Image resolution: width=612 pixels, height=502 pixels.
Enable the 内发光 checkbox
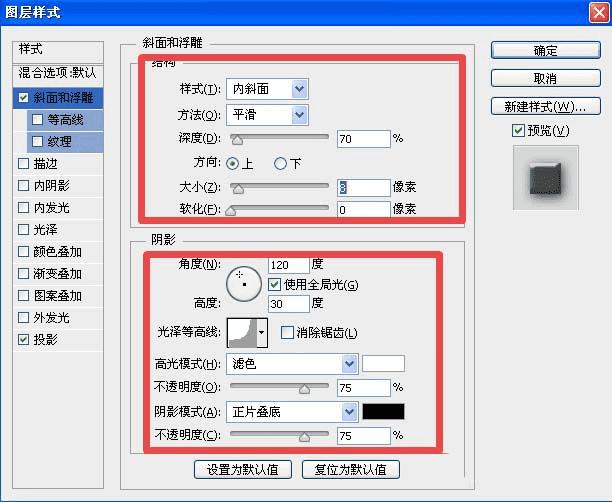[x=23, y=207]
